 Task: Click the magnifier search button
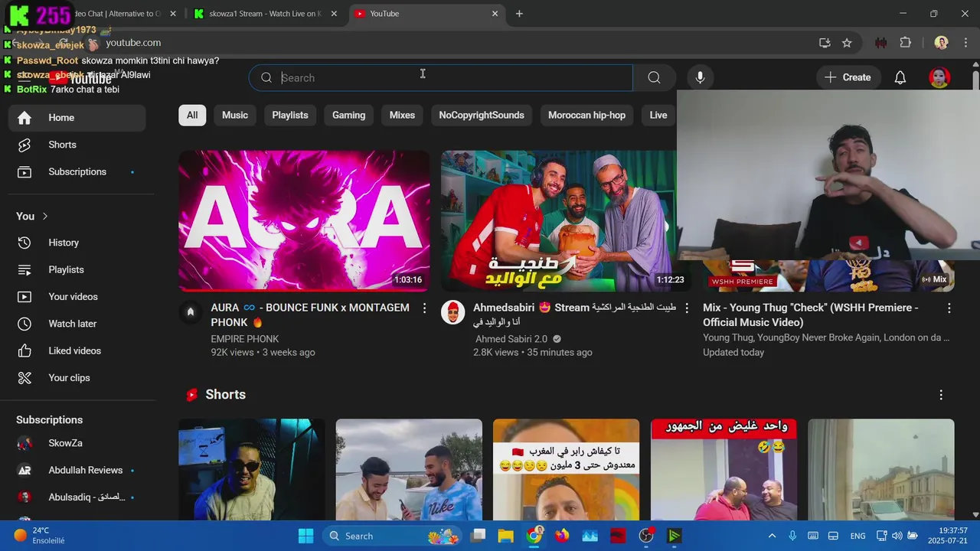[654, 77]
